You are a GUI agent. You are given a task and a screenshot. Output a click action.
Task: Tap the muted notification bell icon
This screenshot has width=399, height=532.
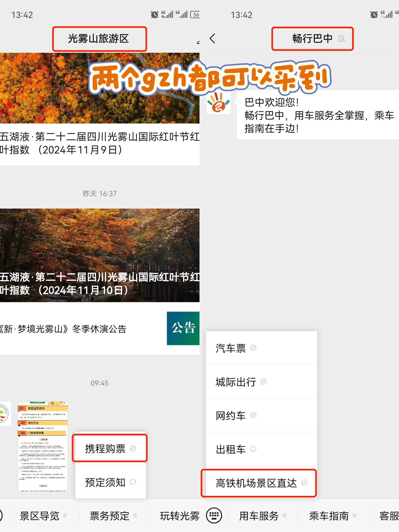341,39
